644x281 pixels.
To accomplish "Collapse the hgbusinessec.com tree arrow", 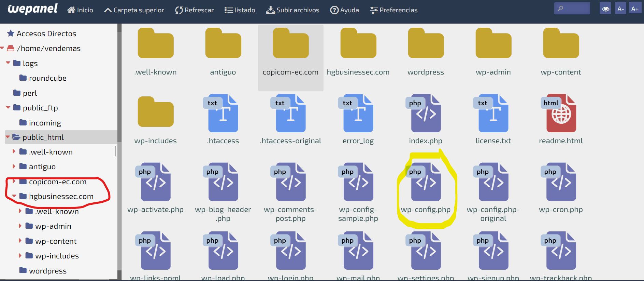I will click(14, 196).
